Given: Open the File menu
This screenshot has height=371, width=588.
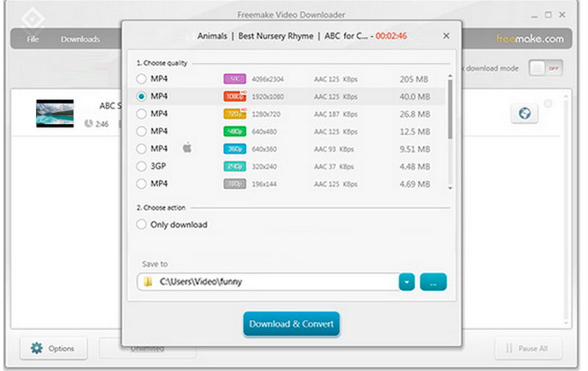Looking at the screenshot, I should click(32, 39).
